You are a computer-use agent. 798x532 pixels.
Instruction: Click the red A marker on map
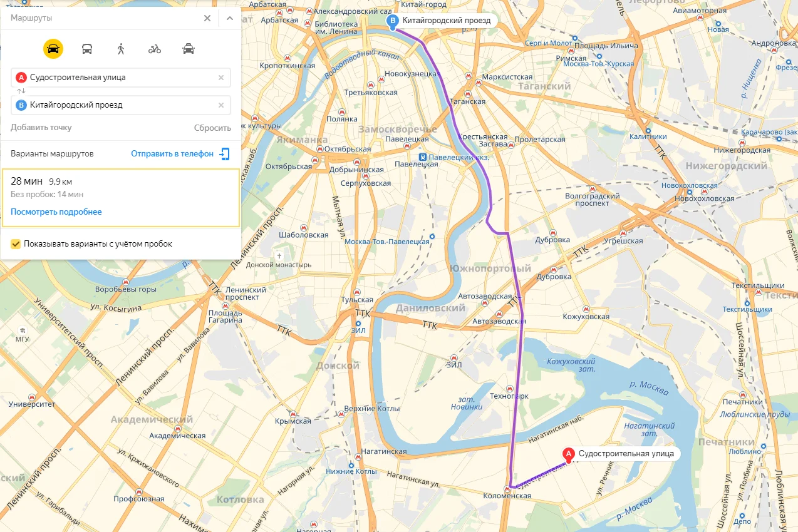pyautogui.click(x=569, y=454)
